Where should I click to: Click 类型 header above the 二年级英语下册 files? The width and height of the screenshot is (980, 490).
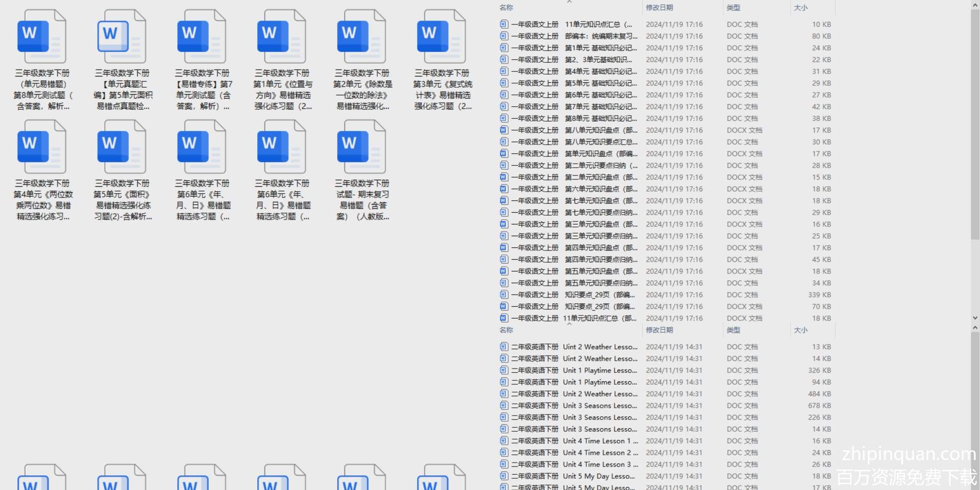coord(733,330)
